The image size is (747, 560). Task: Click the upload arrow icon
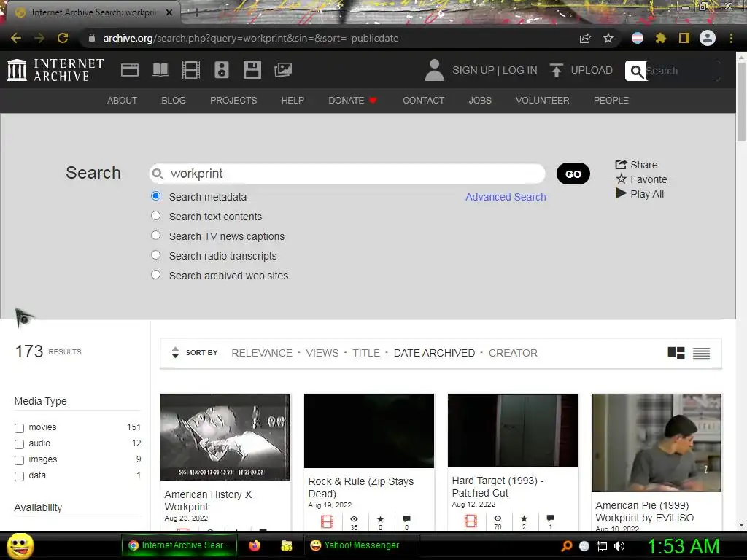[556, 70]
